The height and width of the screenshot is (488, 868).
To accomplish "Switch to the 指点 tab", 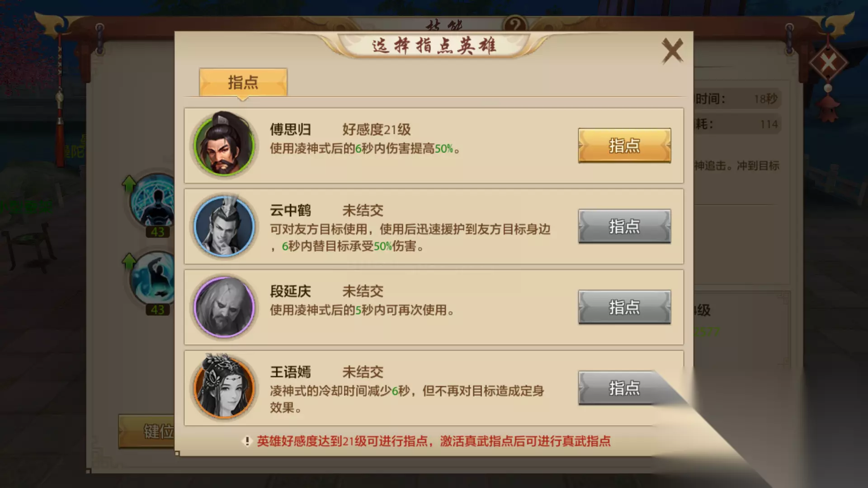I will pos(243,82).
